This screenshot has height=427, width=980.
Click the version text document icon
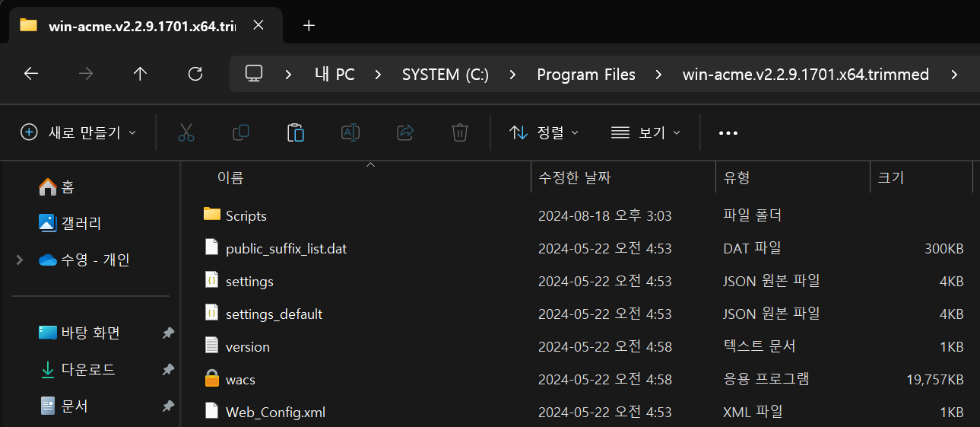coord(212,346)
